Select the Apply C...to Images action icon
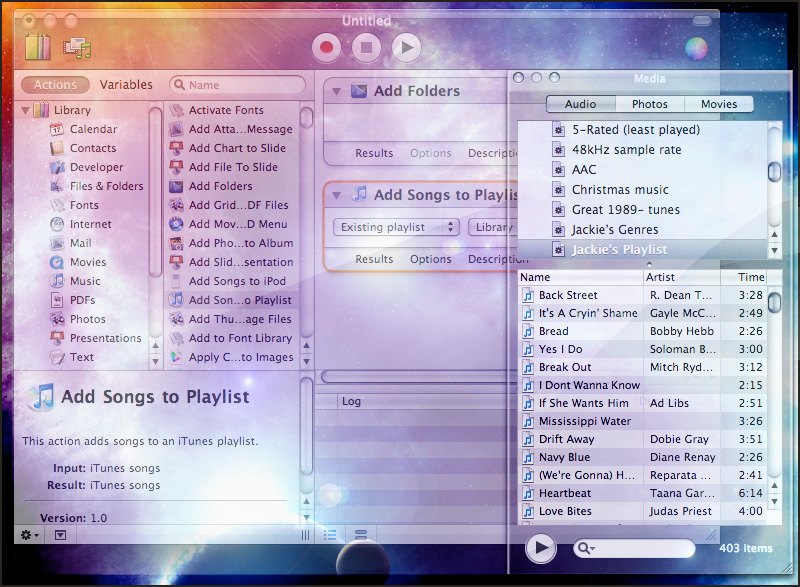The width and height of the screenshot is (800, 587). (x=177, y=357)
